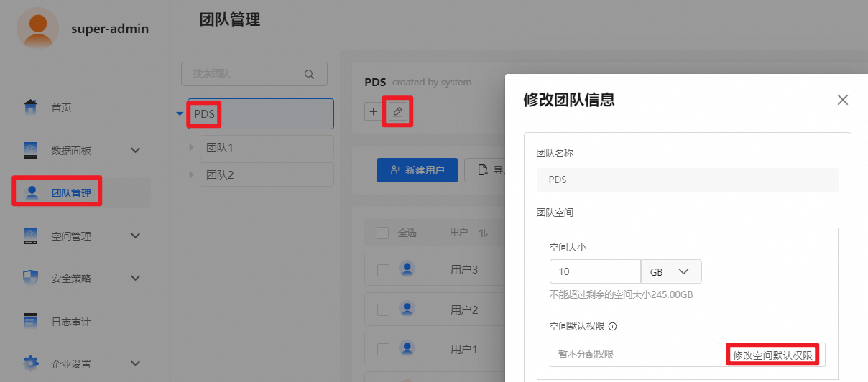The width and height of the screenshot is (868, 382).
Task: Click the sort icon next to the 用户 column
Action: (483, 233)
